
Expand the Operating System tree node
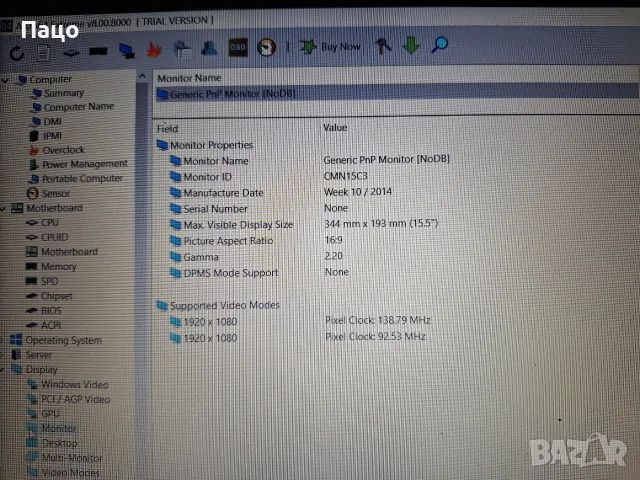(x=2, y=340)
